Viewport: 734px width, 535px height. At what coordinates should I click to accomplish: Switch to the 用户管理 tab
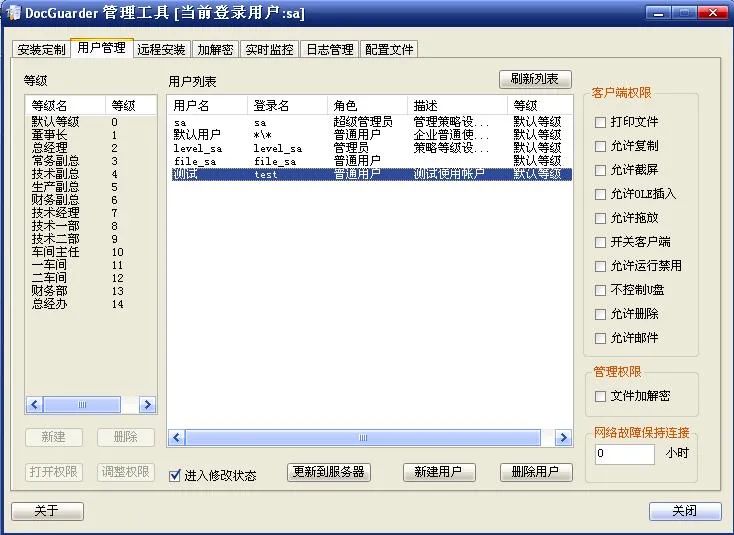(x=102, y=48)
